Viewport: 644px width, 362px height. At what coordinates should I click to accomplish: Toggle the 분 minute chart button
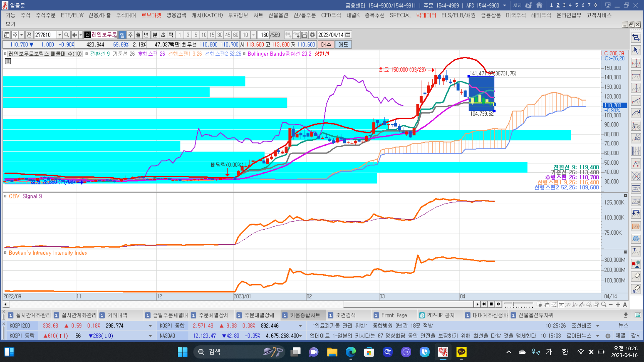pyautogui.click(x=155, y=35)
